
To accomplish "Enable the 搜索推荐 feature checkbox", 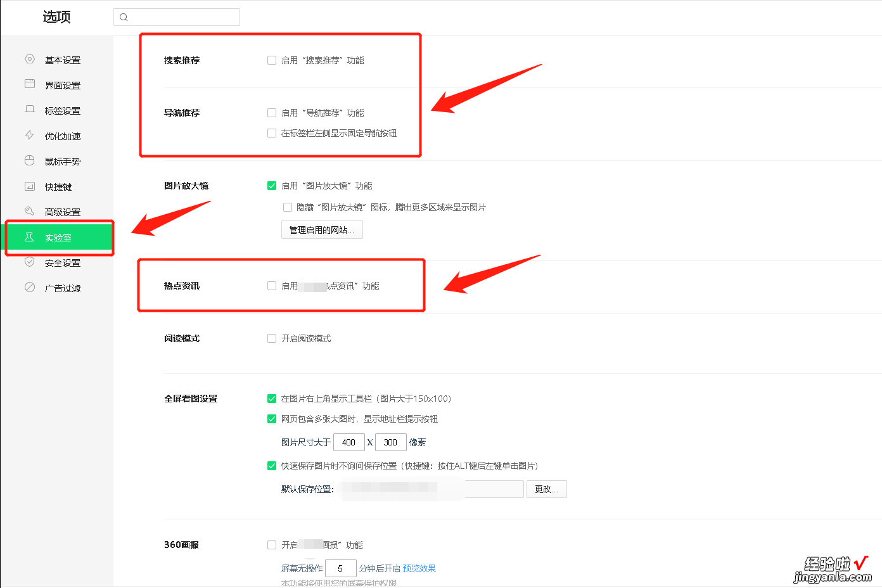I will pyautogui.click(x=272, y=60).
